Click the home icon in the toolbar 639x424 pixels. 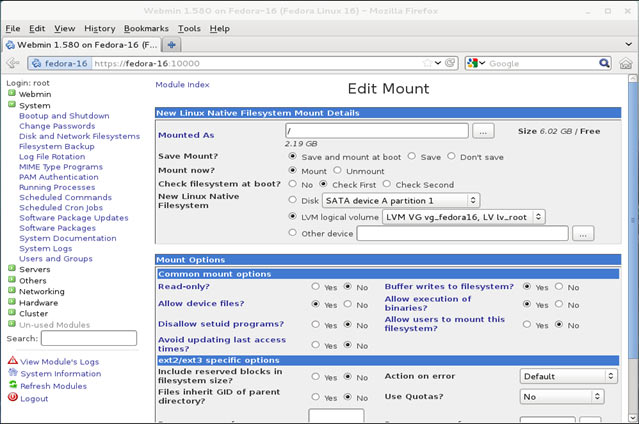tap(626, 63)
